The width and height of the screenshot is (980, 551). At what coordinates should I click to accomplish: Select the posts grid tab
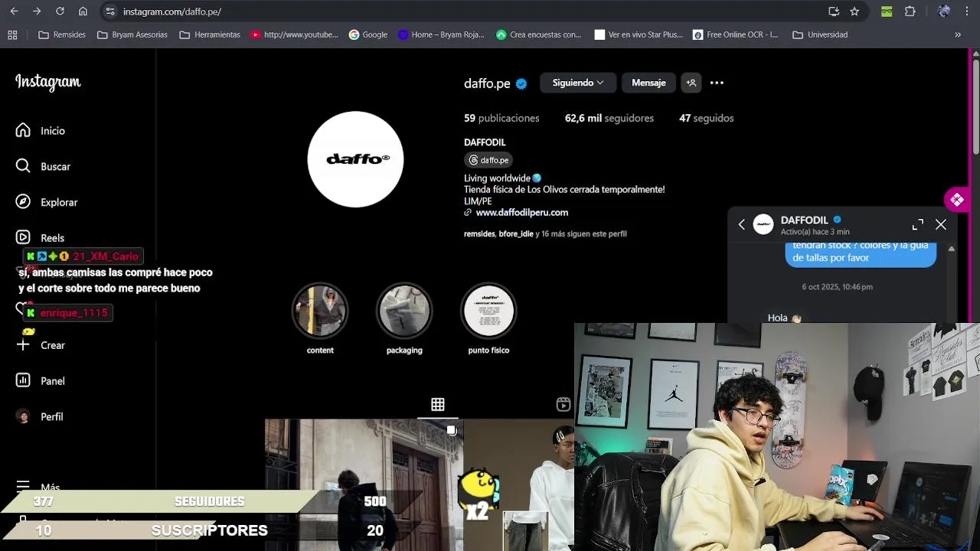tap(438, 405)
